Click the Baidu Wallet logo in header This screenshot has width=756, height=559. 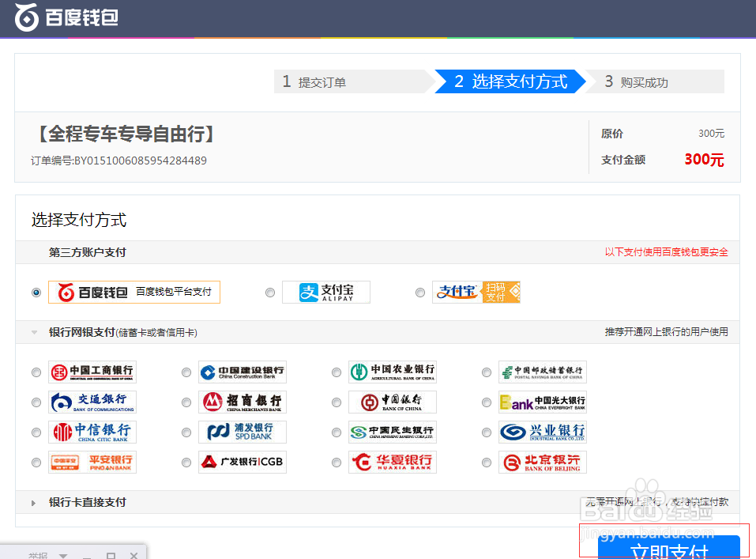(66, 17)
